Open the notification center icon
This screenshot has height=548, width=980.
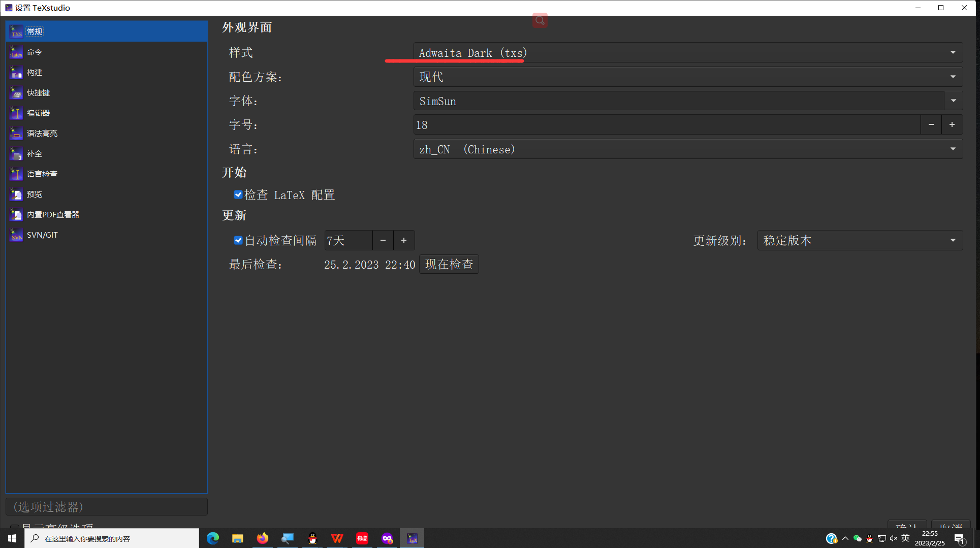pos(959,538)
